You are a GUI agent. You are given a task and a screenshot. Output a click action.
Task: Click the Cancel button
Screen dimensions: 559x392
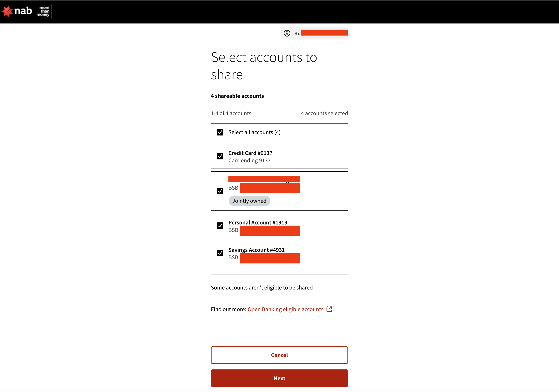point(279,355)
